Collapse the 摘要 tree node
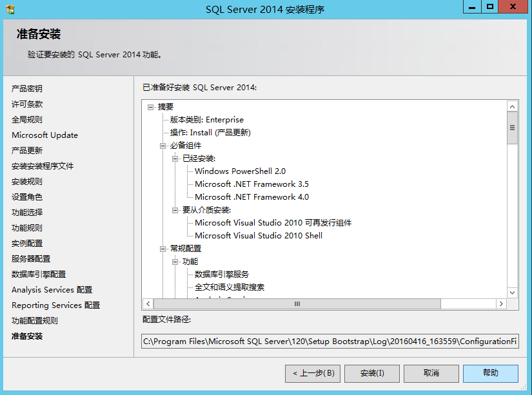This screenshot has height=395, width=532. pyautogui.click(x=150, y=107)
